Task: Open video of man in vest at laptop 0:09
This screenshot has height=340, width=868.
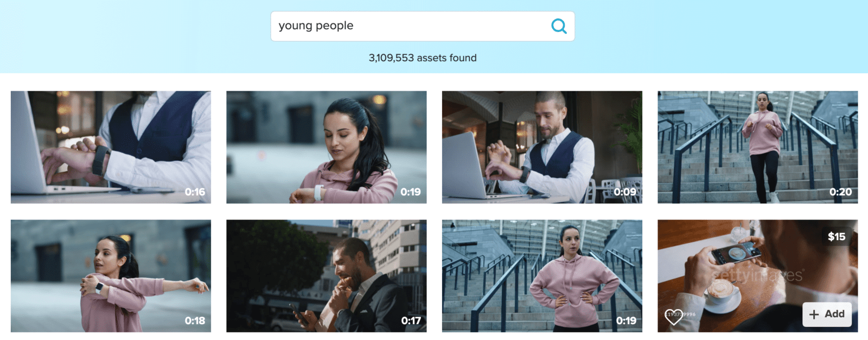Action: click(542, 147)
